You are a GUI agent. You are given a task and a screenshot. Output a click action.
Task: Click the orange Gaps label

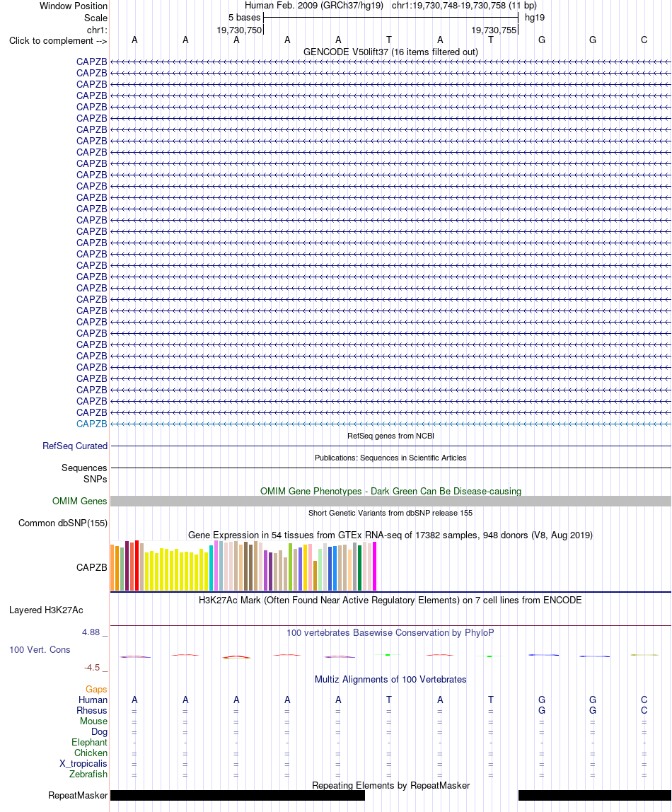96,689
